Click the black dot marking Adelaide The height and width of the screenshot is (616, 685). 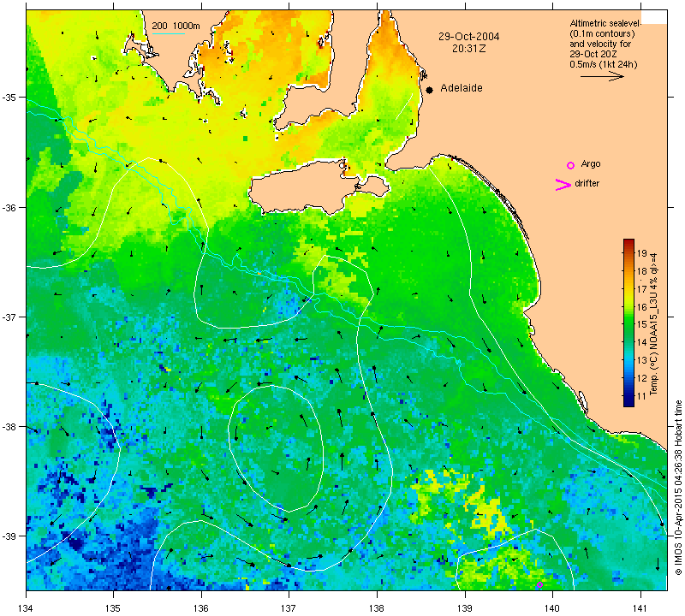430,90
